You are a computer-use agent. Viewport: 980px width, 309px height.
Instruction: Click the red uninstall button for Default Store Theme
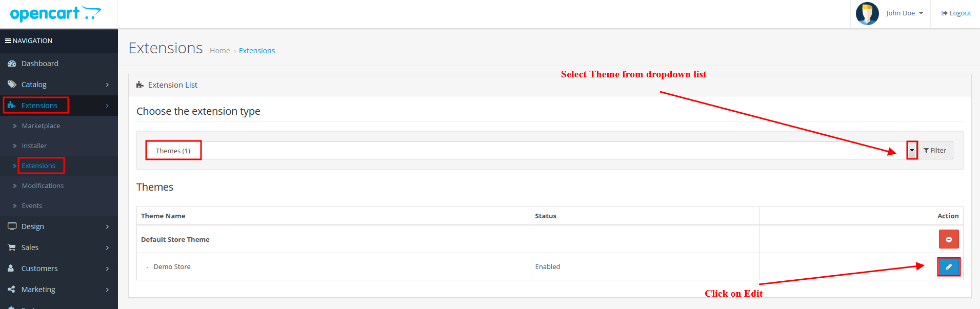tap(948, 239)
